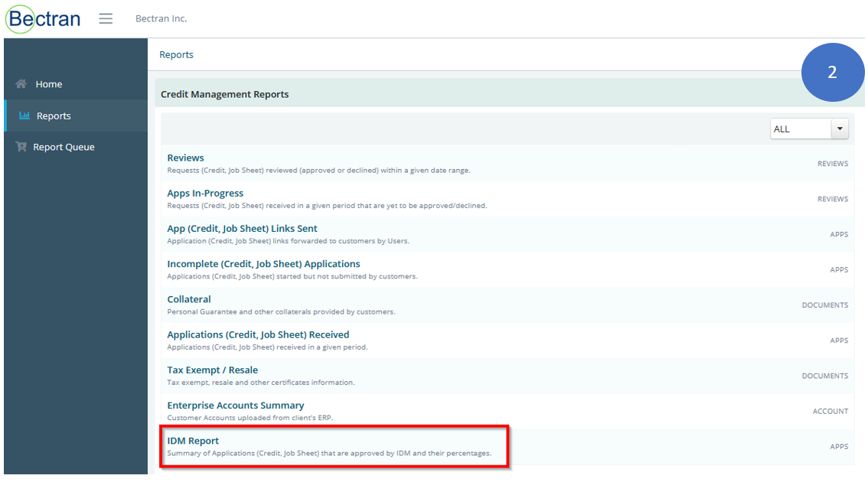Screen dimensions: 868x482
Task: Open the IDM Report
Action: (193, 441)
